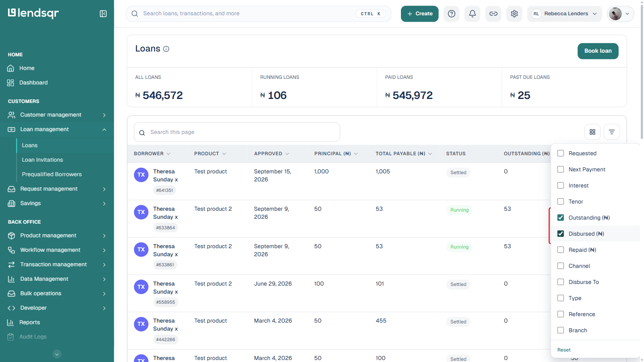Switch to grid view icon
This screenshot has width=644, height=362.
pyautogui.click(x=592, y=132)
